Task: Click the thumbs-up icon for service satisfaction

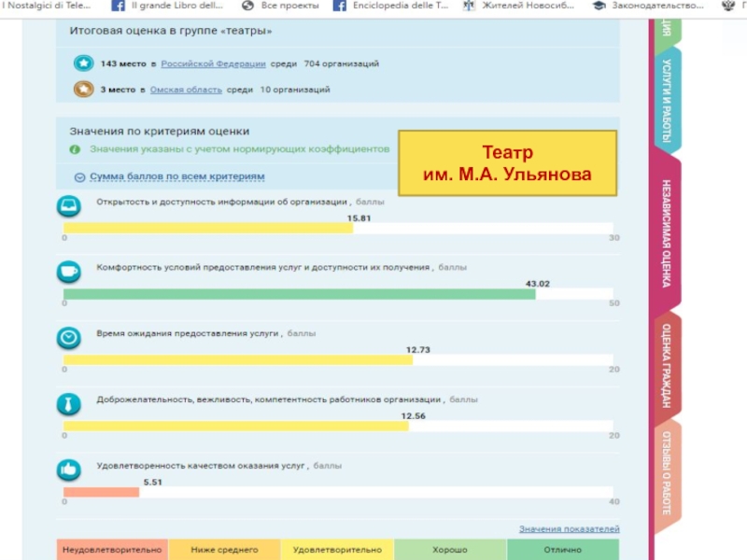Action: [x=69, y=469]
